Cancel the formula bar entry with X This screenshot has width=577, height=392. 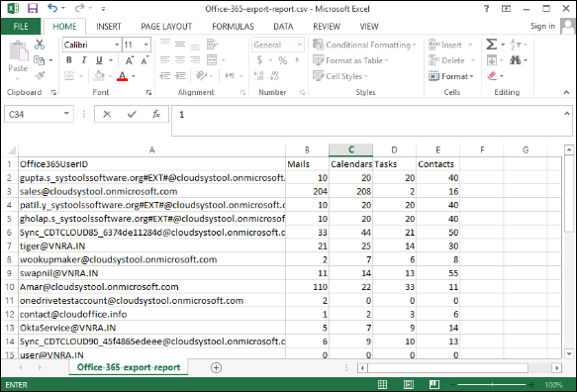pyautogui.click(x=107, y=115)
